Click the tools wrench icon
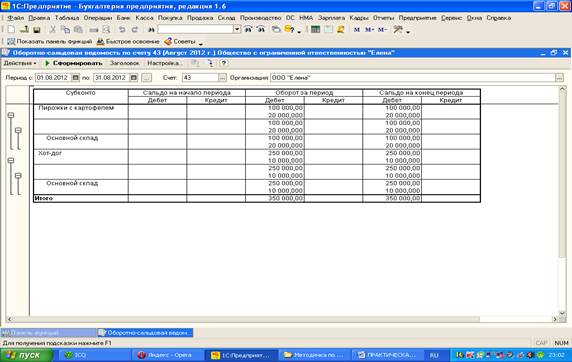Viewport: 572px width, 362px height. (x=398, y=30)
